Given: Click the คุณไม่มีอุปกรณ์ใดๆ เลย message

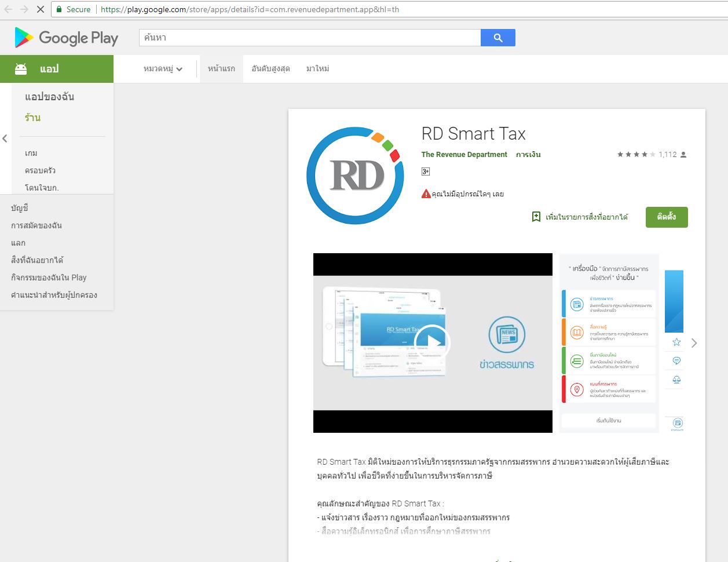Looking at the screenshot, I should click(468, 194).
